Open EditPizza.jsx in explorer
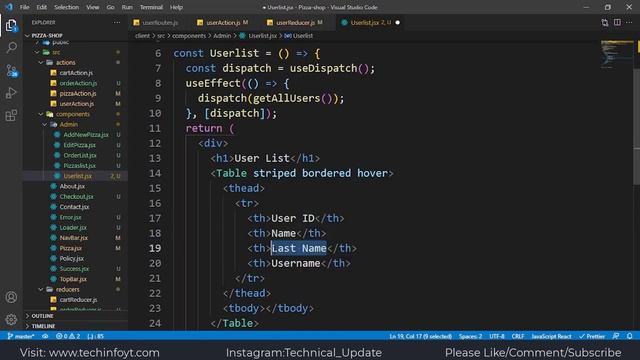Screen dimensions: 640x360 tap(80, 145)
